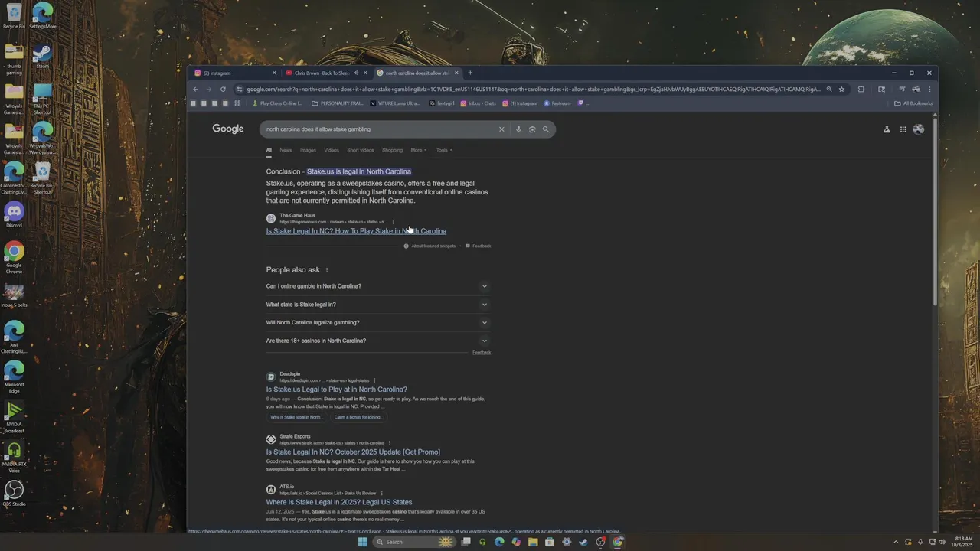Bookmark this page with the star icon

pos(841,89)
